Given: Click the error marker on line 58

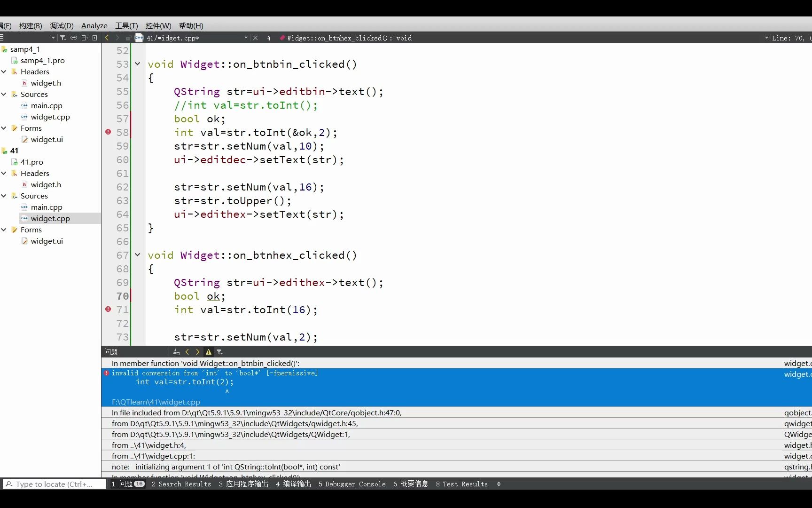Looking at the screenshot, I should [x=108, y=132].
